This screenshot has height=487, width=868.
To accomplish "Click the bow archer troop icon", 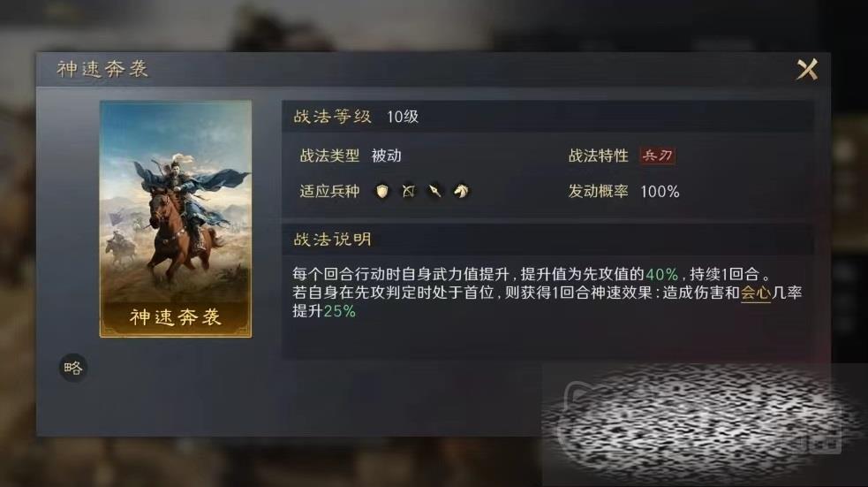I will pyautogui.click(x=409, y=191).
